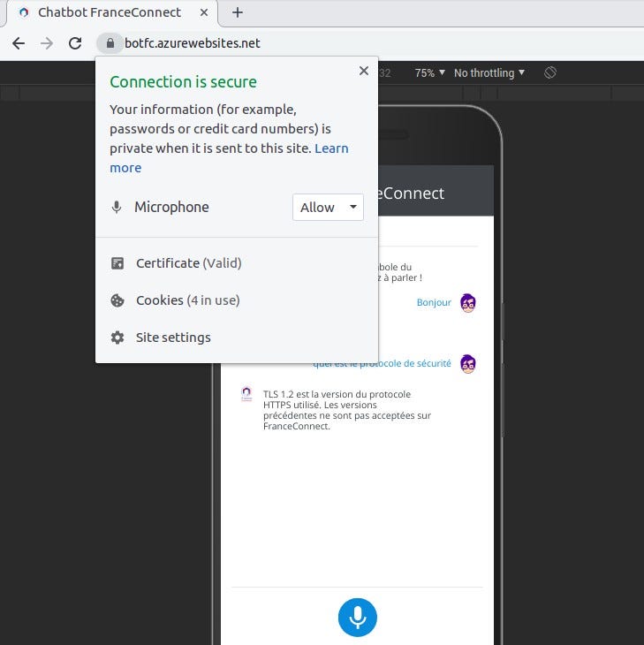Viewport: 644px width, 645px height.
Task: Click the avatar beside protocole de sécurité message
Action: 468,364
